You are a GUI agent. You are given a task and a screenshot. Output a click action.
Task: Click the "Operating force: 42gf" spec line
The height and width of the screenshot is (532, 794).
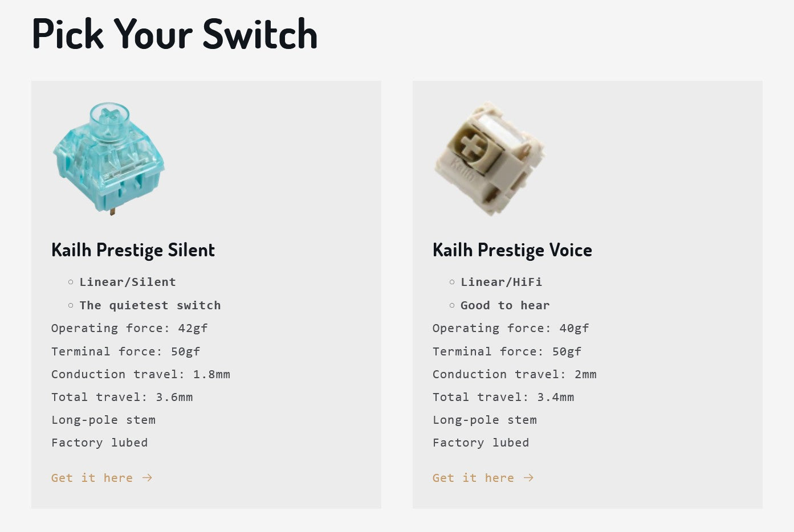[129, 328]
